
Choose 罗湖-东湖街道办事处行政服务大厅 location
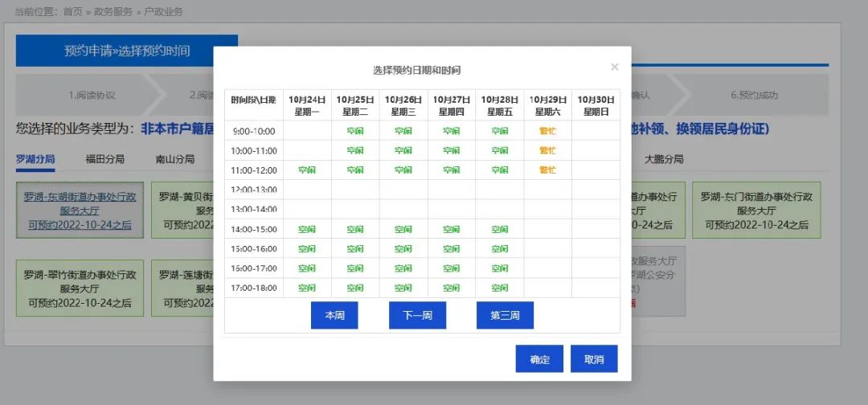(x=80, y=211)
